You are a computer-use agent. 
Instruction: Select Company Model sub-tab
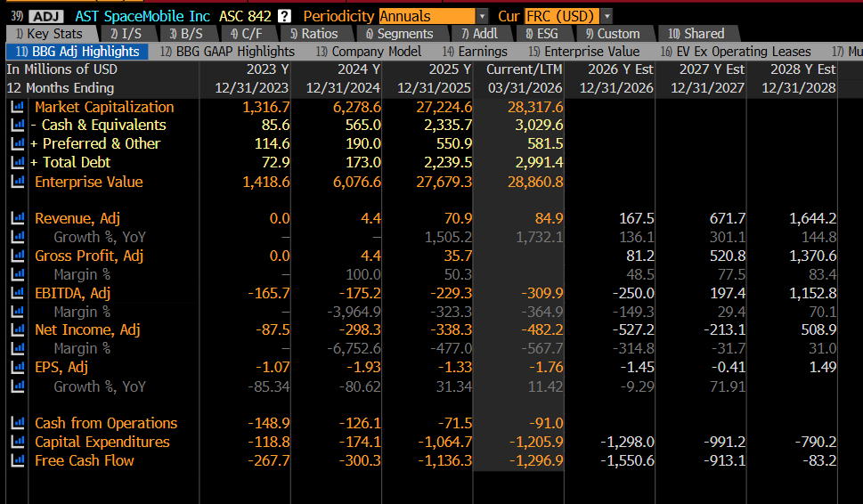point(369,52)
